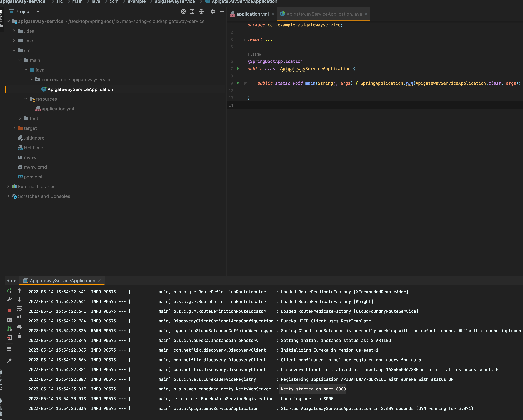The image size is (523, 420).
Task: Expand the .idea folder
Action: click(14, 31)
